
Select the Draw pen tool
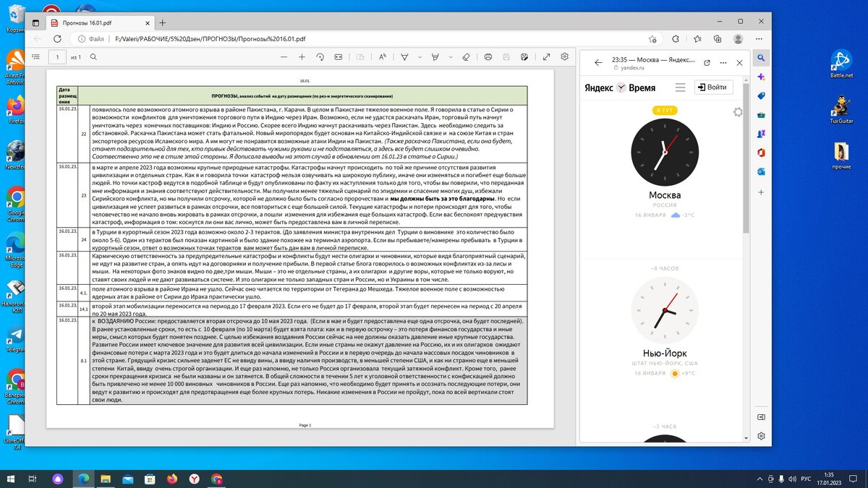tap(404, 56)
